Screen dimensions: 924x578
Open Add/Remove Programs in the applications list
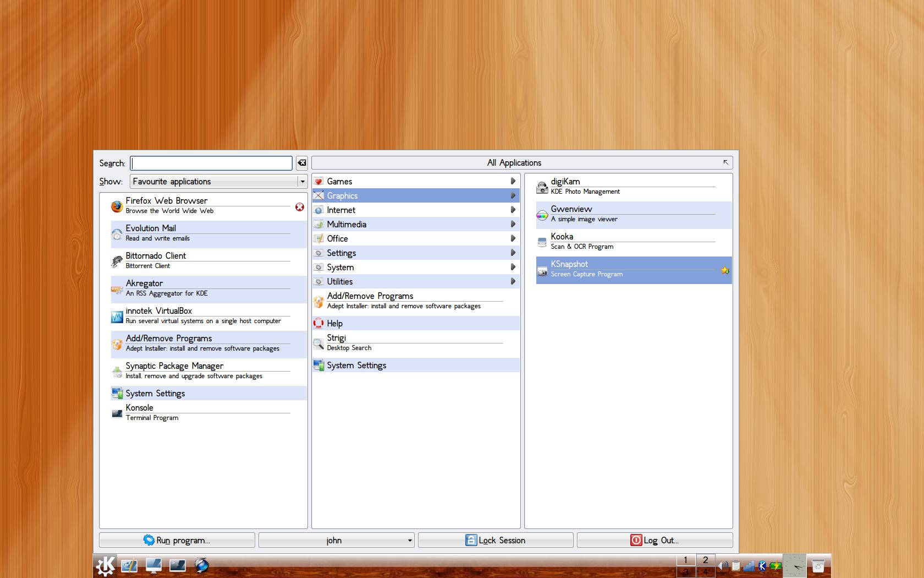point(416,301)
